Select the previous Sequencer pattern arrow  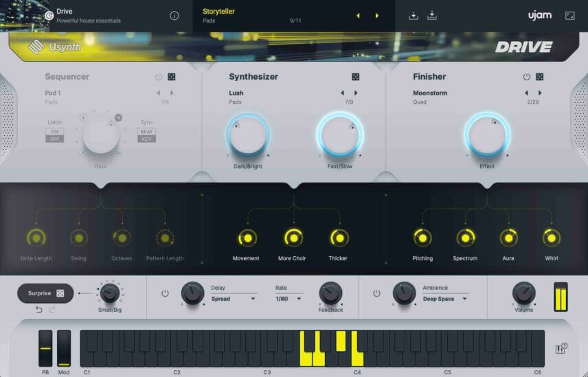tap(159, 93)
